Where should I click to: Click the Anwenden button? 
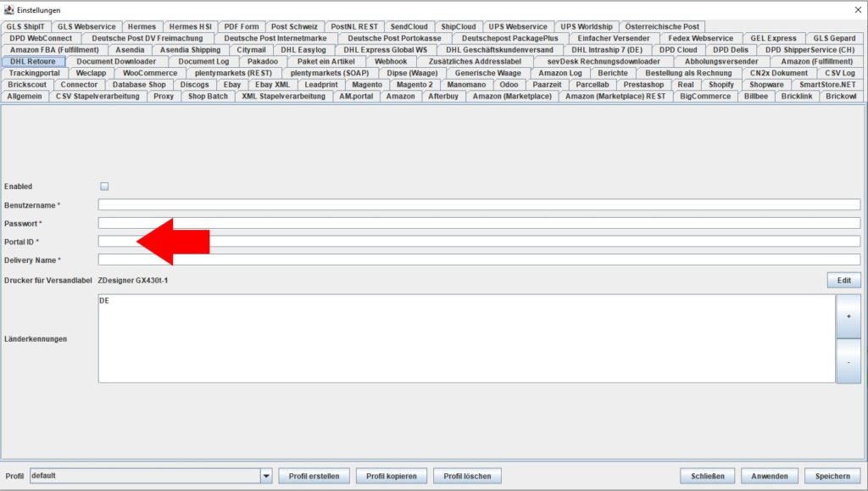[x=770, y=476]
